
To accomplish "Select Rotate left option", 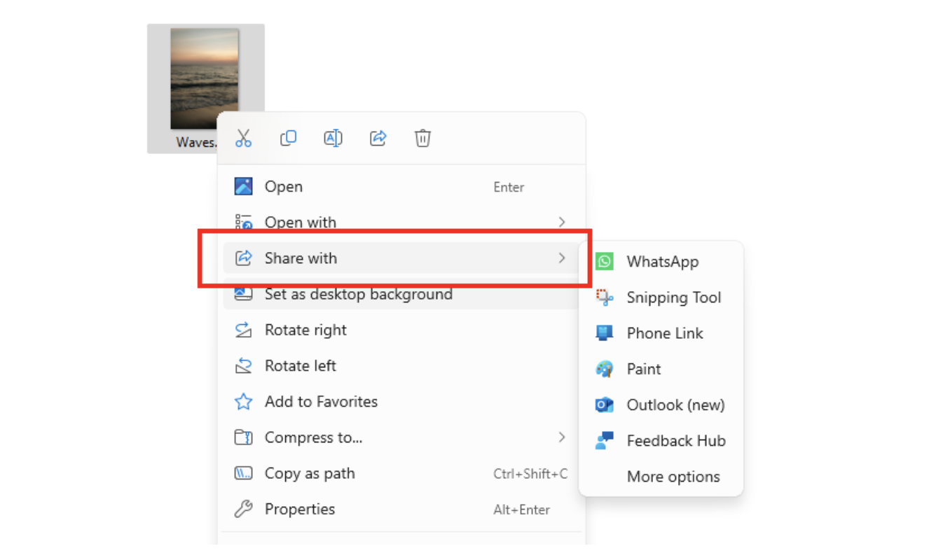I will pyautogui.click(x=401, y=365).
